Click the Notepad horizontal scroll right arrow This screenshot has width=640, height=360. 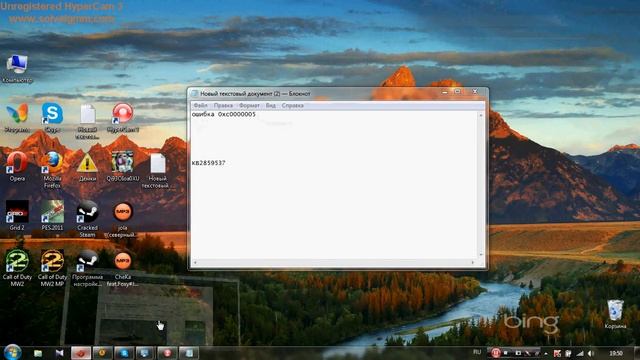pyautogui.click(x=473, y=262)
